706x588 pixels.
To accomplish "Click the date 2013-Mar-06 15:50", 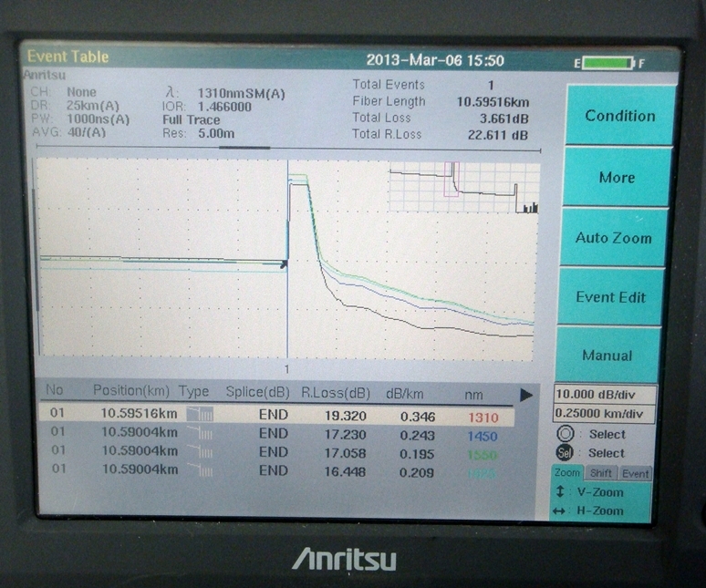I will click(435, 60).
